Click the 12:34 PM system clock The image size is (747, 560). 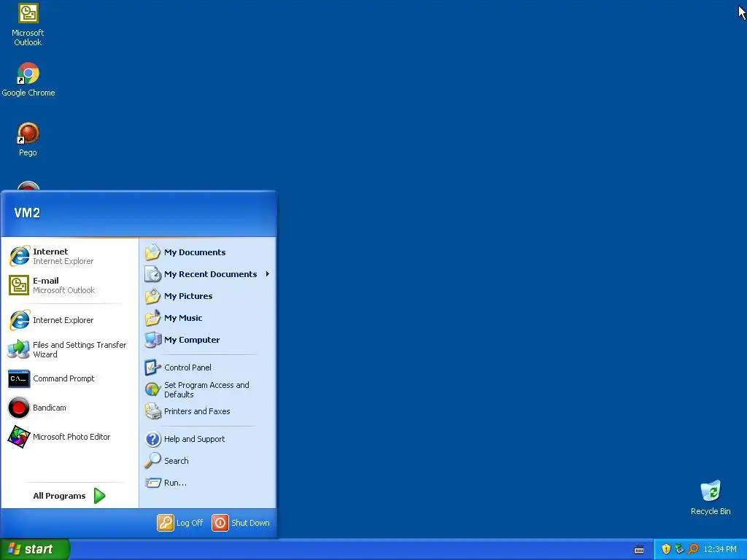click(x=720, y=549)
